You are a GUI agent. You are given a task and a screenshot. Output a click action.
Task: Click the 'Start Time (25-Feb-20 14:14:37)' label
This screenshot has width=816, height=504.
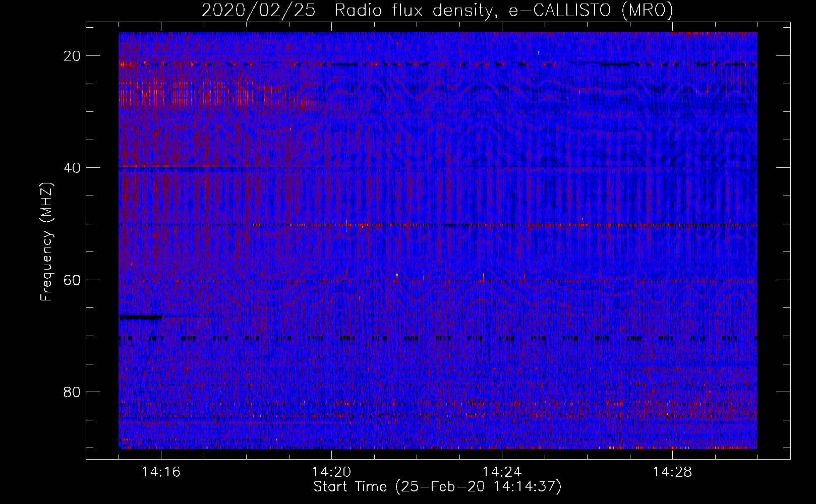[437, 487]
